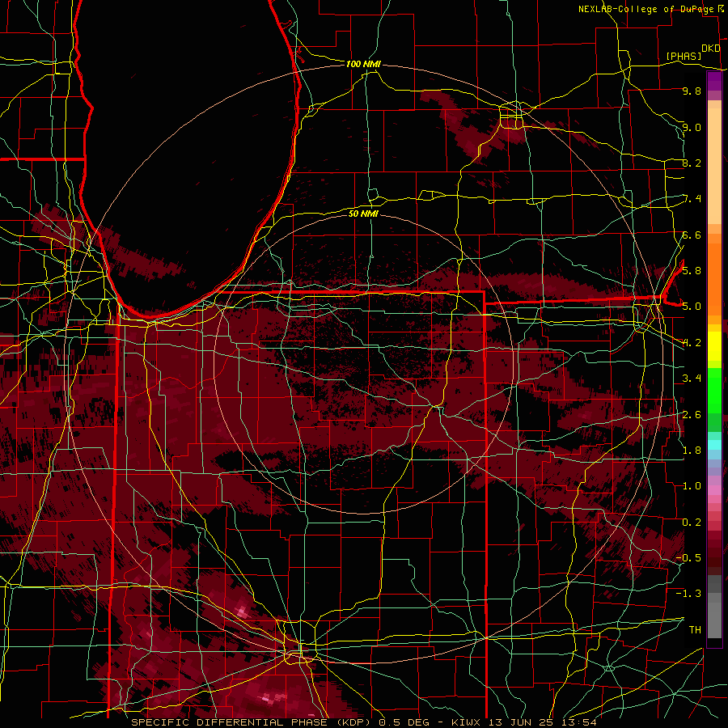
Task: Click the DKD product label
Action: pyautogui.click(x=711, y=49)
